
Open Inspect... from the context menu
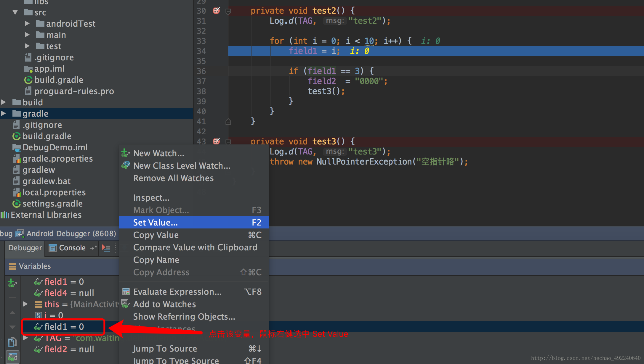pos(194,198)
